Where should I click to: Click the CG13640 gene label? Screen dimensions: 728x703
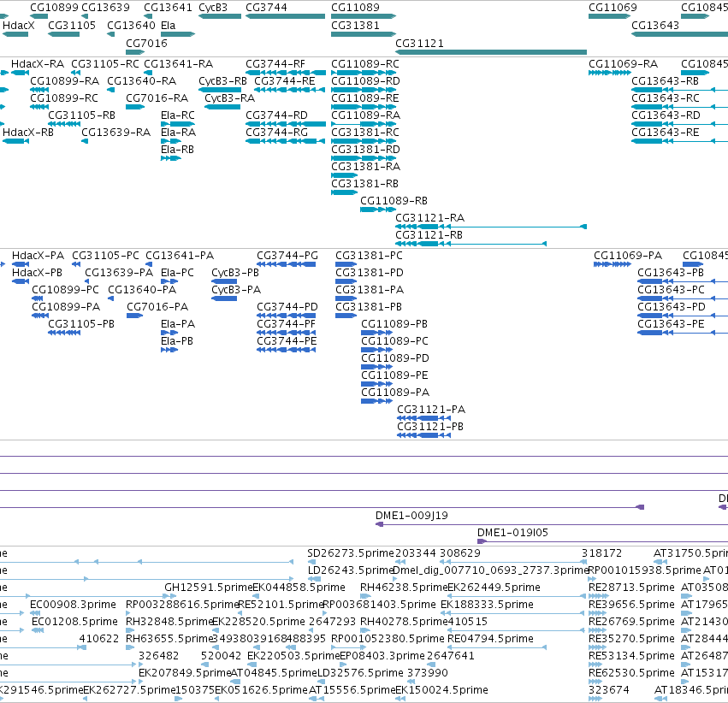pyautogui.click(x=131, y=25)
